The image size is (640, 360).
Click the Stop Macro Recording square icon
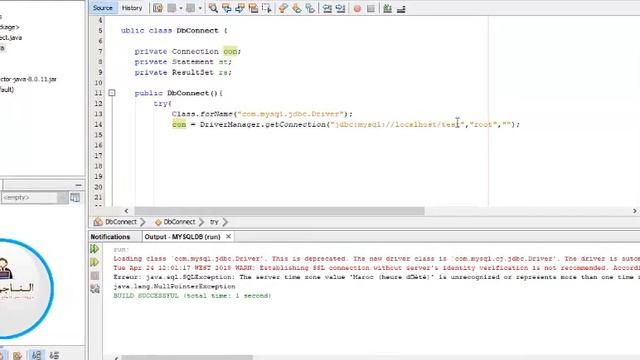coord(371,8)
